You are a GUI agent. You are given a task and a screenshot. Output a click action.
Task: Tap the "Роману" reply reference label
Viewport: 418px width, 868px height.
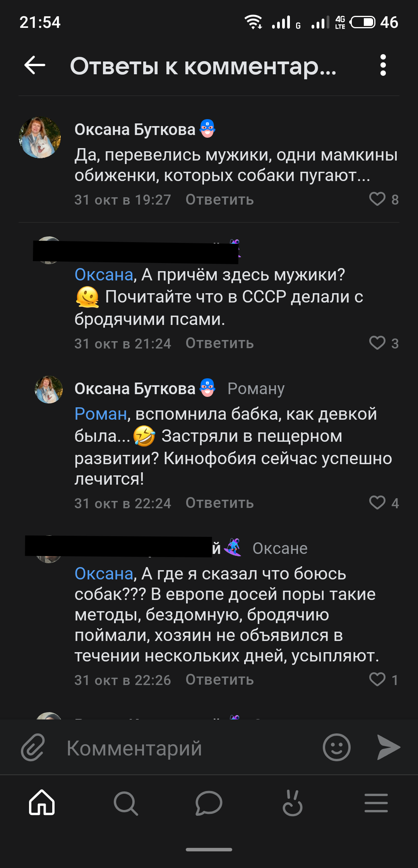click(x=256, y=389)
